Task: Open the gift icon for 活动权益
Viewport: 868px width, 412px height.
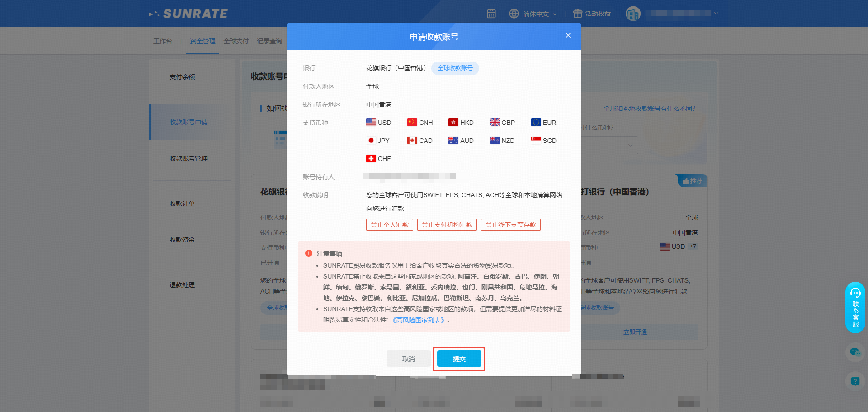Action: (x=577, y=14)
